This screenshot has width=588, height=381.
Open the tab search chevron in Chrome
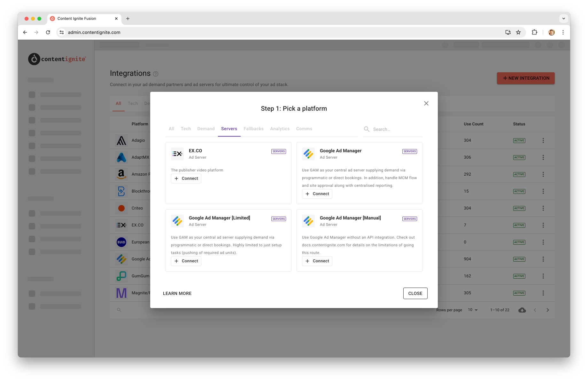564,19
